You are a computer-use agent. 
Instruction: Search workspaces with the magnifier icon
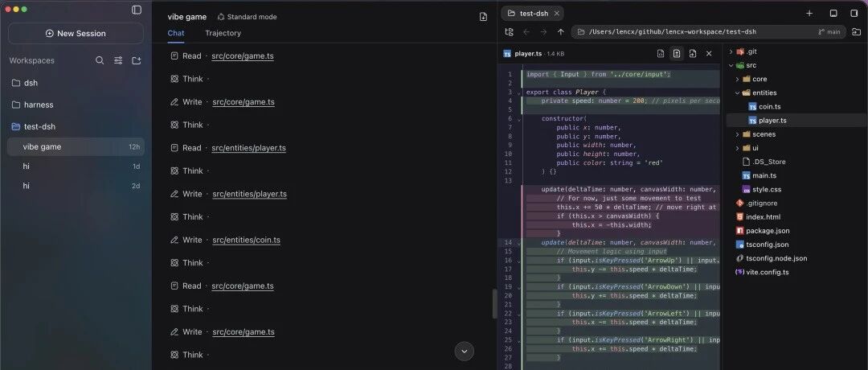pyautogui.click(x=100, y=60)
